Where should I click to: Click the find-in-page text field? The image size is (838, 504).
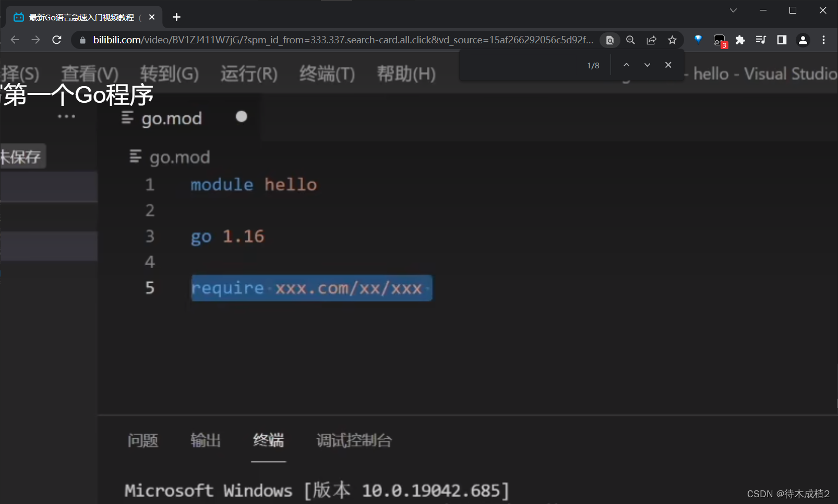point(522,65)
